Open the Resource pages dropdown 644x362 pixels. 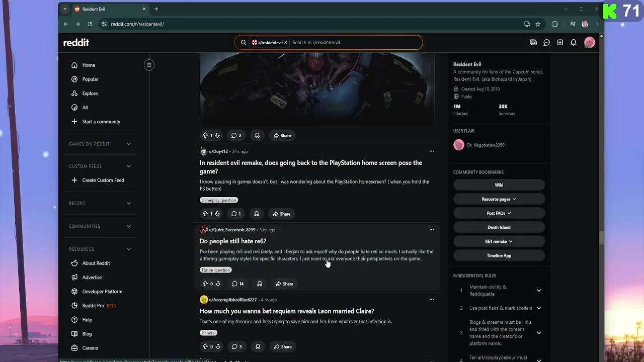point(499,199)
